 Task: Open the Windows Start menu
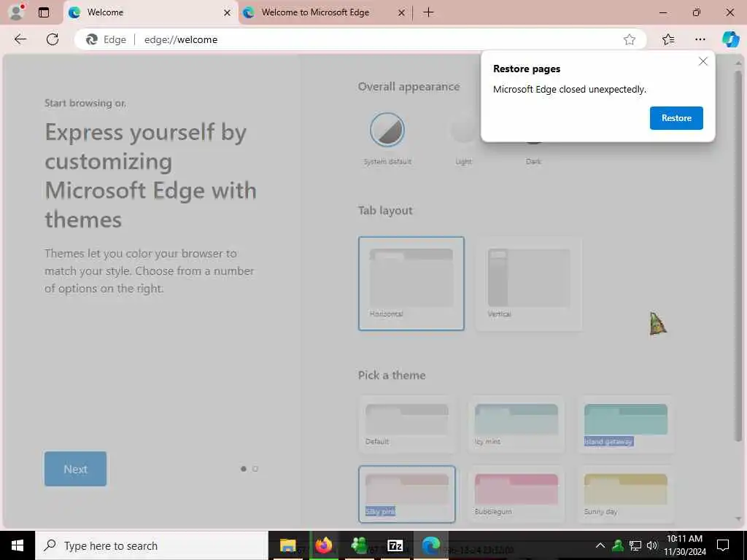click(x=18, y=545)
